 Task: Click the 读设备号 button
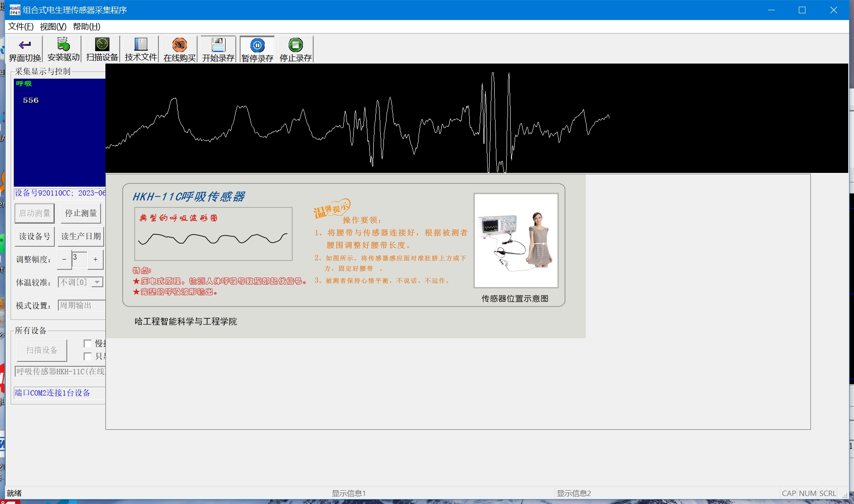(x=35, y=236)
